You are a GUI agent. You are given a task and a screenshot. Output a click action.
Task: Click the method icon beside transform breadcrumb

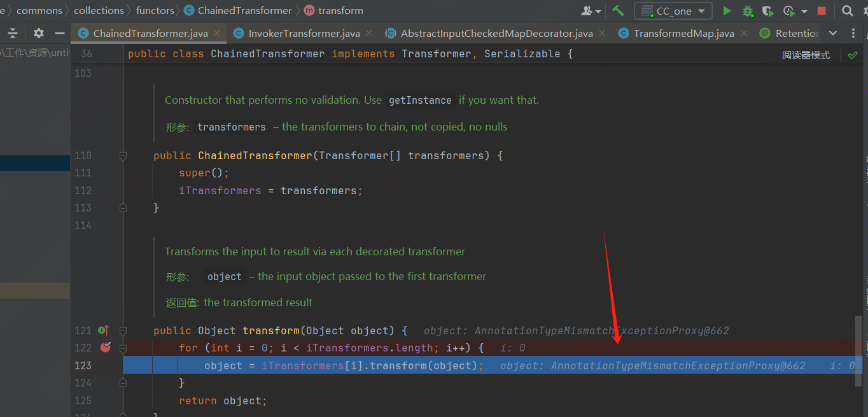tap(309, 11)
